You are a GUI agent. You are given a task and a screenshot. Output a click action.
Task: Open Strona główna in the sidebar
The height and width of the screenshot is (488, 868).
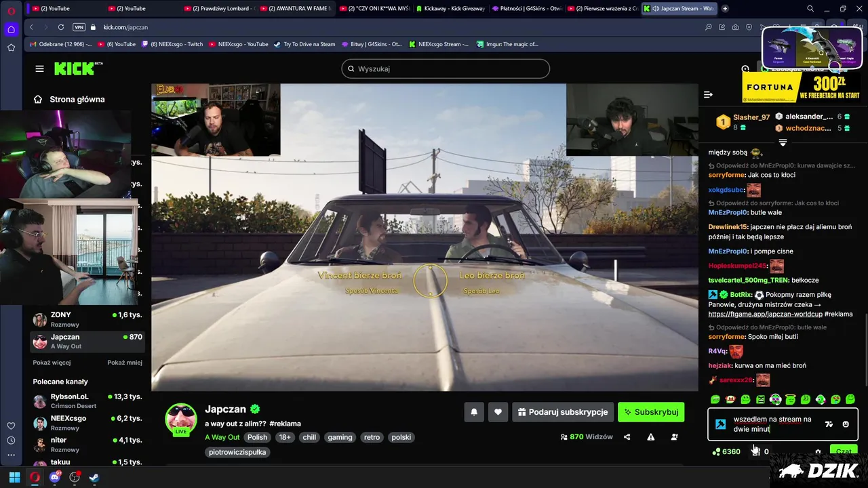tap(70, 99)
